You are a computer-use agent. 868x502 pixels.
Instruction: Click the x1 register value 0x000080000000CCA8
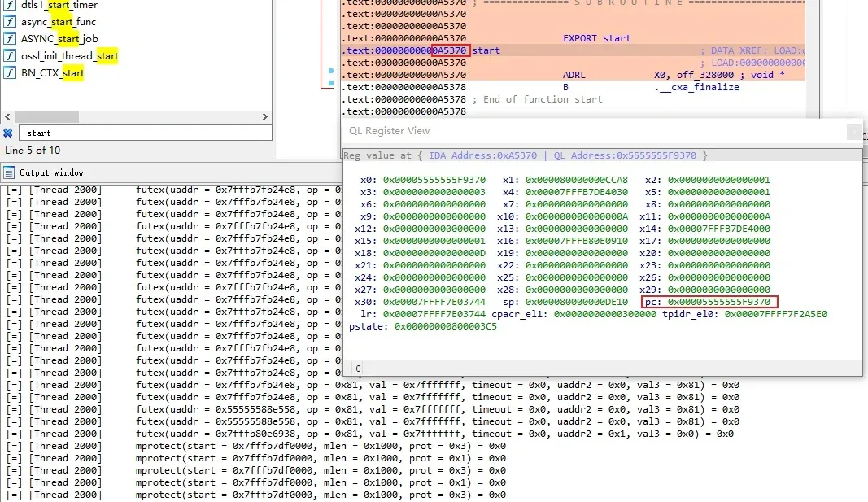click(x=576, y=180)
